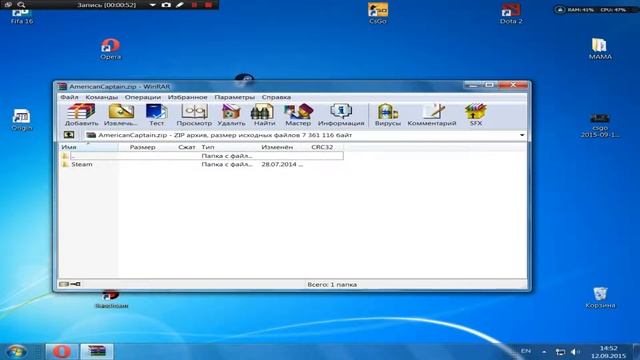Click the 28.07.2014 date cell
Image resolution: width=640 pixels, height=360 pixels.
coord(282,164)
